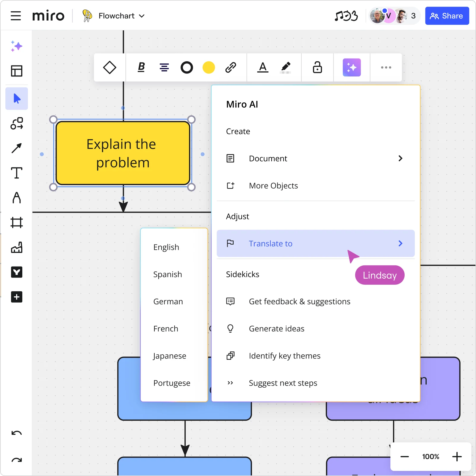Open the Charts tool in sidebar
The width and height of the screenshot is (476, 476).
(x=17, y=247)
